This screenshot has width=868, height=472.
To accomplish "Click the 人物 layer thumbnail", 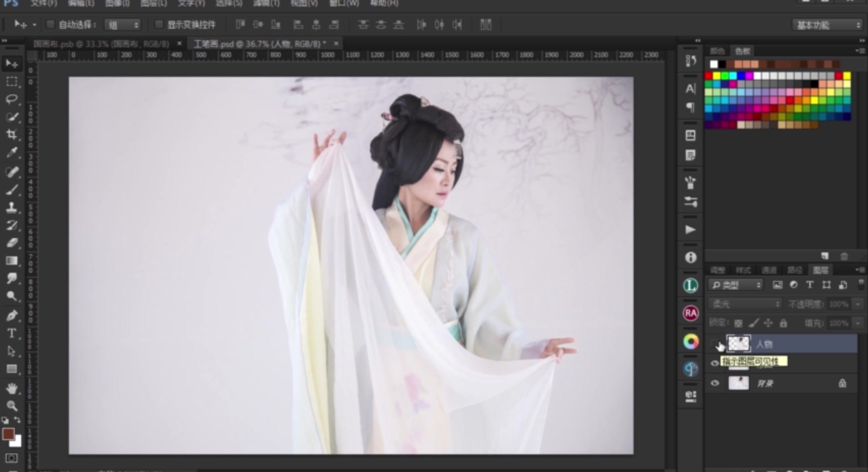I will tap(739, 344).
